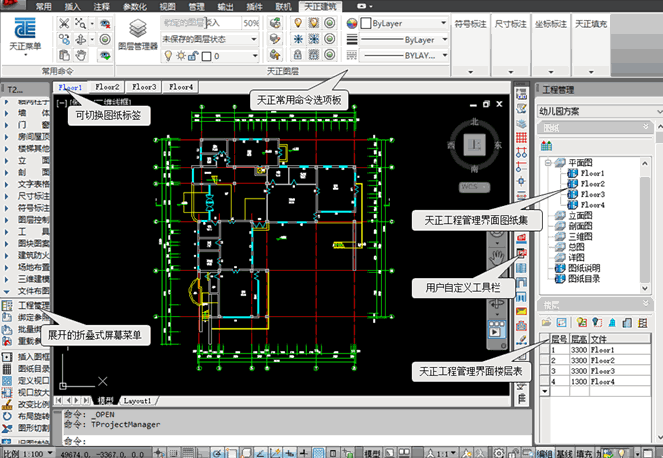Click the white color swatch before ByLayer
This screenshot has width=663, height=458.
pos(366,23)
